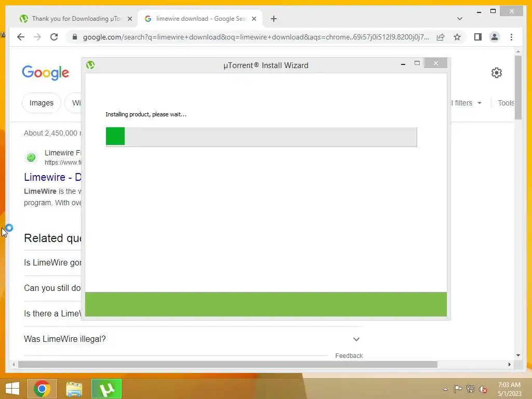The width and height of the screenshot is (532, 399).
Task: Click the scroll down arrow
Action: point(518,355)
